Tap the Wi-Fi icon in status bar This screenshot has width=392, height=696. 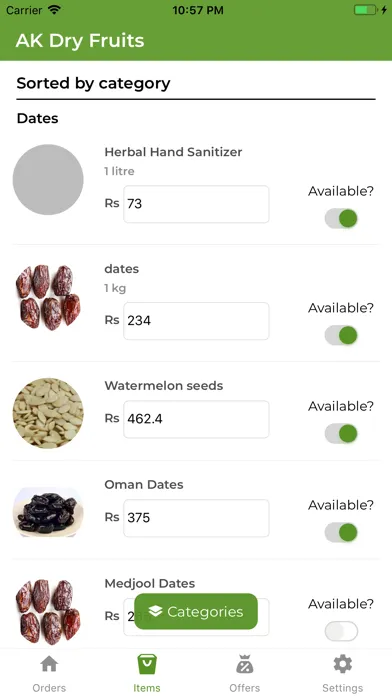click(55, 10)
